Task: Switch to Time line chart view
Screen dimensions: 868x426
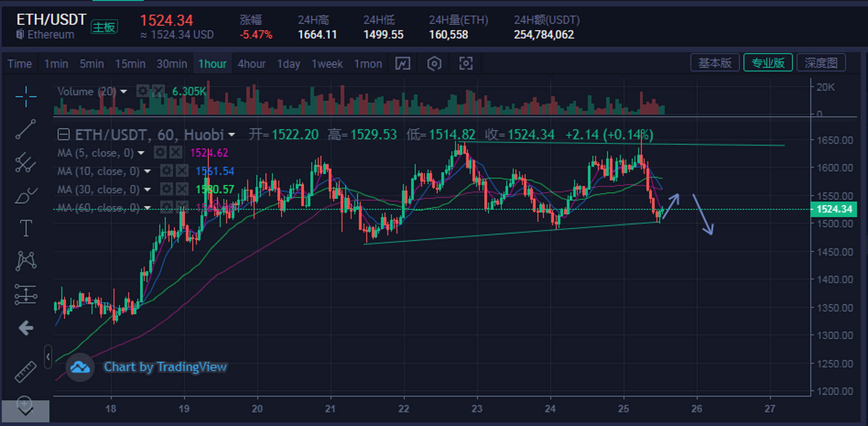Action: (20, 64)
